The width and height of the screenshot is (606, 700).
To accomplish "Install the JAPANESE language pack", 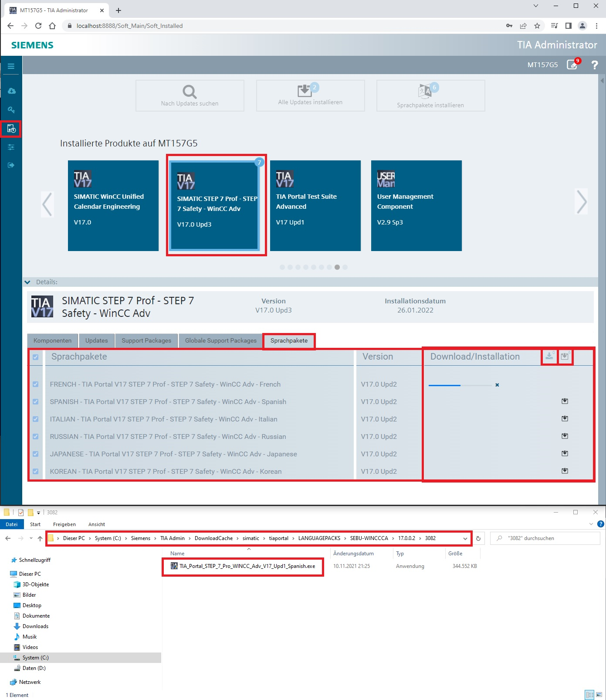I will (565, 453).
